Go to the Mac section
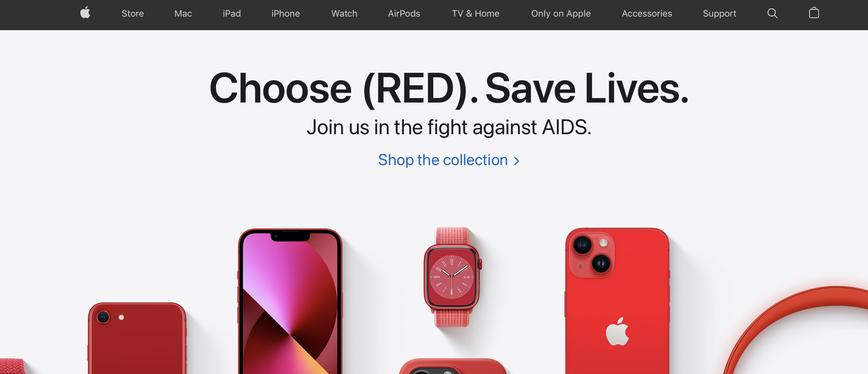 [x=183, y=14]
